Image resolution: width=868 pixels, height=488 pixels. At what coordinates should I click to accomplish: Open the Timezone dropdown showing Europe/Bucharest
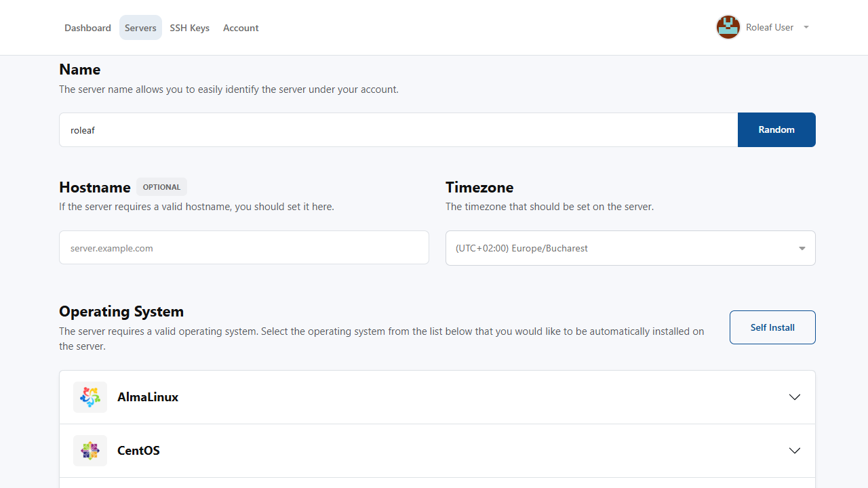point(620,248)
